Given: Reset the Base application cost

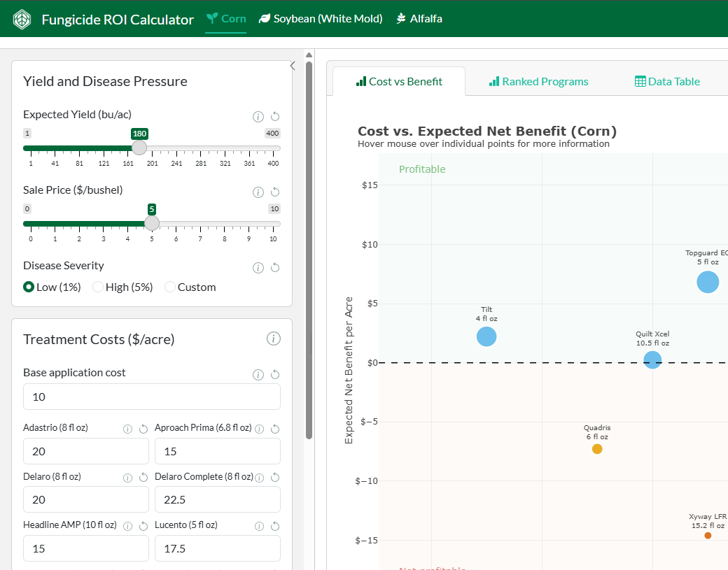Looking at the screenshot, I should 275,375.
